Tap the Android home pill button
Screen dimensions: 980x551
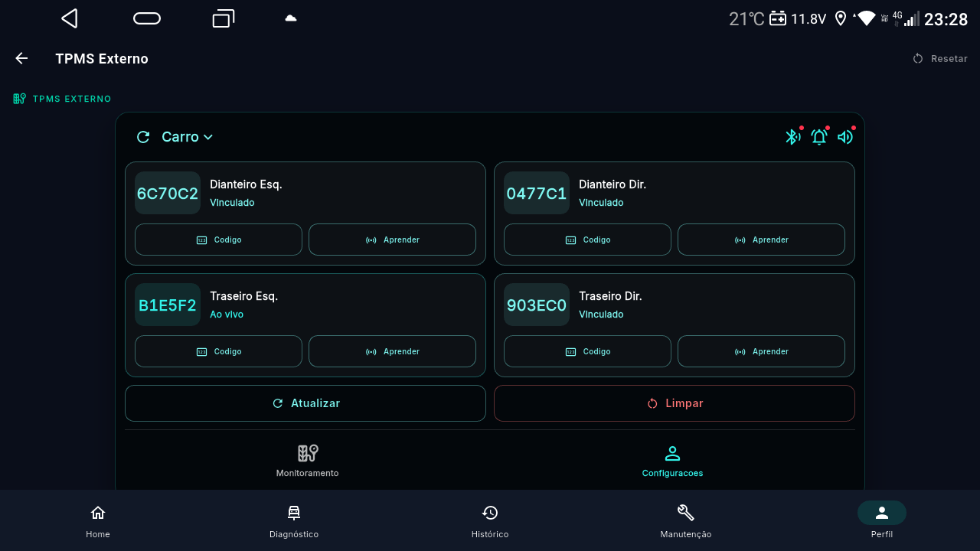(x=147, y=18)
